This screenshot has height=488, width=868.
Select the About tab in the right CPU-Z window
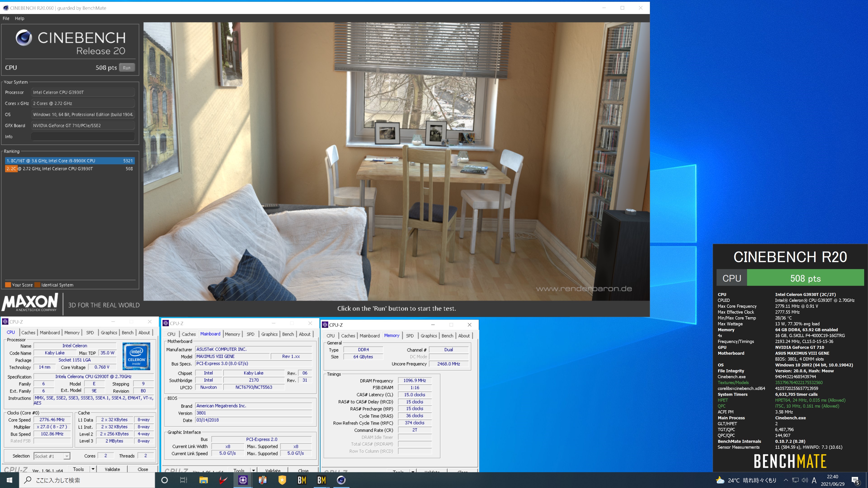pos(464,335)
